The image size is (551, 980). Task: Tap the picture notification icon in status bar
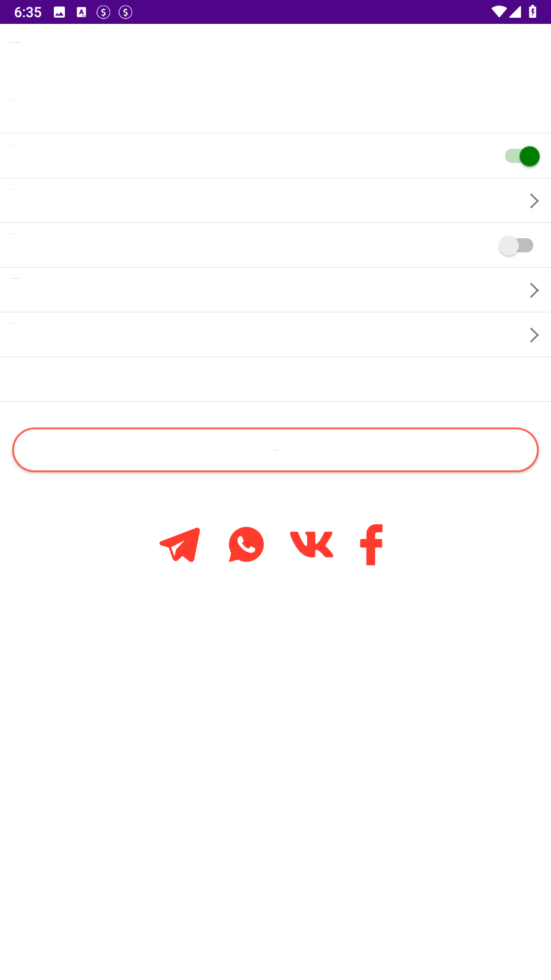click(59, 12)
